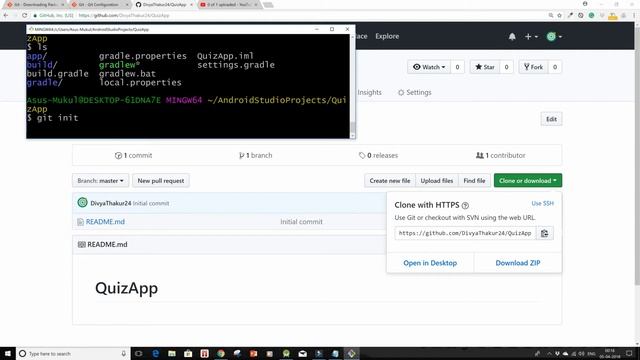The width and height of the screenshot is (640, 360).
Task: Open the Windows action center icon
Action: [629, 353]
